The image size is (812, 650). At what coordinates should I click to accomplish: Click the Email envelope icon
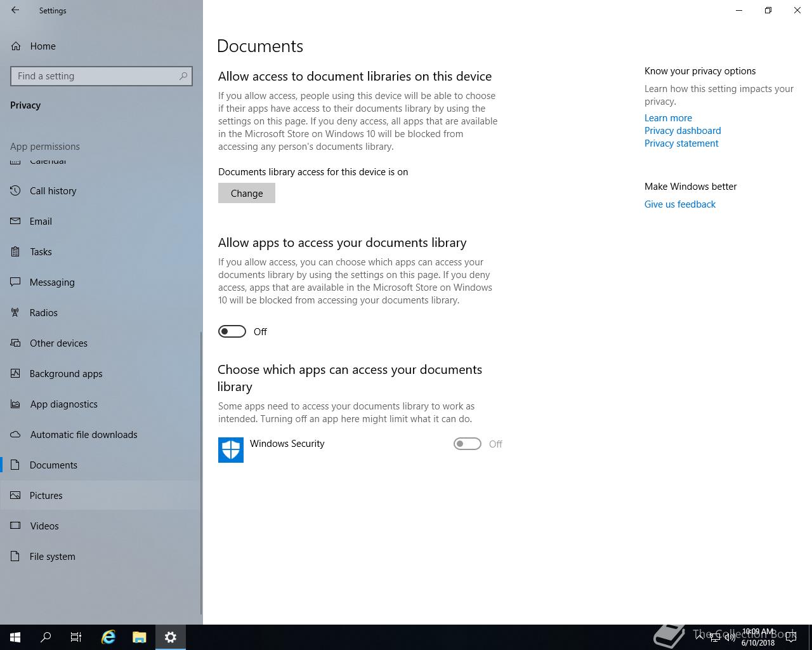coord(16,221)
